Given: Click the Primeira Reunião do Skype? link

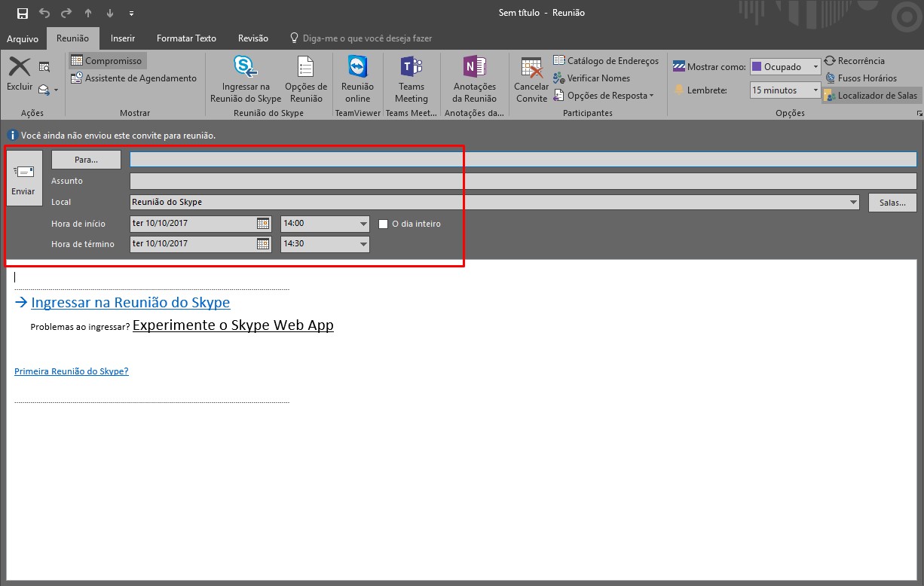Looking at the screenshot, I should click(72, 371).
